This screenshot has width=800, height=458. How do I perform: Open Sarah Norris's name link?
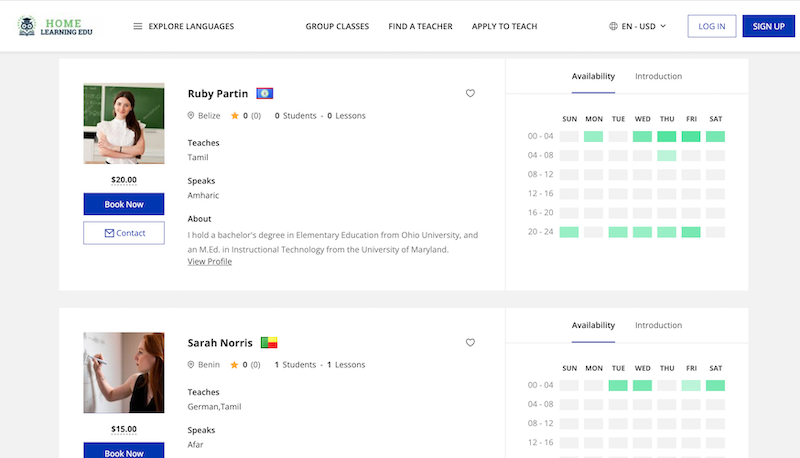point(220,343)
